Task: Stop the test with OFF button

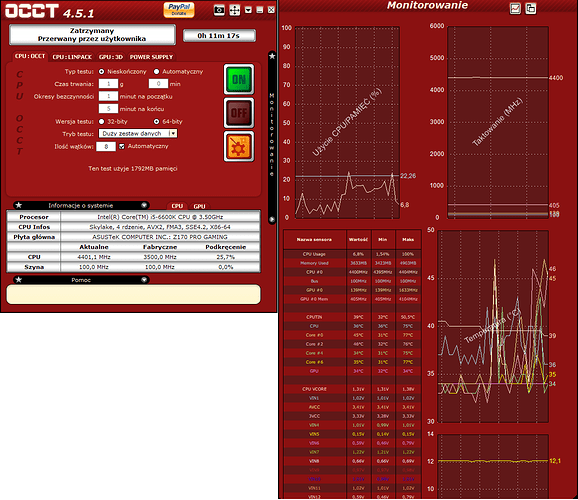Action: [x=239, y=113]
